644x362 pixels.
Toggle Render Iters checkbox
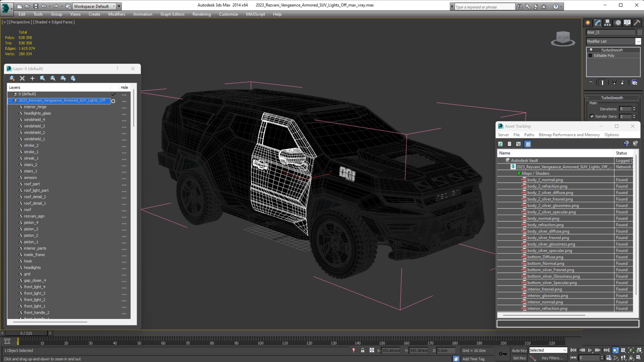point(592,116)
